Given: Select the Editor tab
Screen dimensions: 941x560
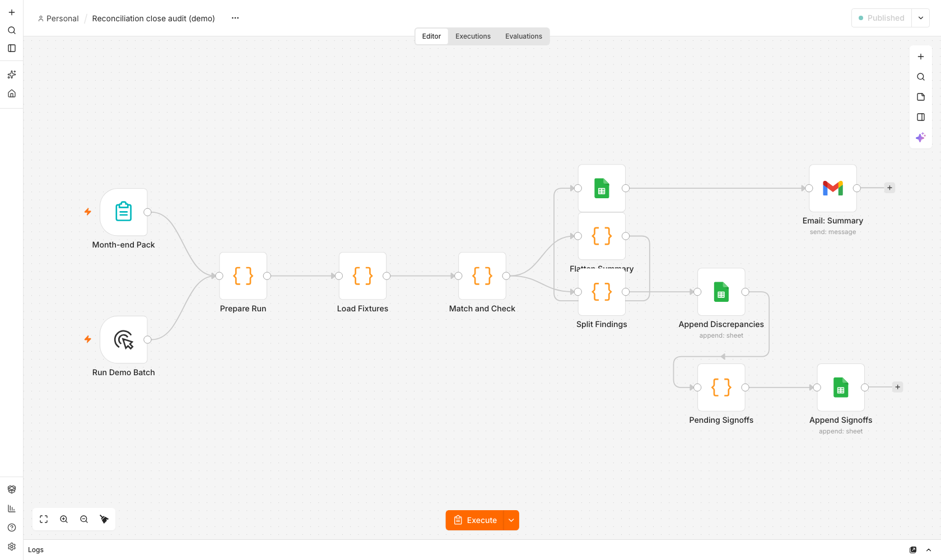Looking at the screenshot, I should [431, 36].
